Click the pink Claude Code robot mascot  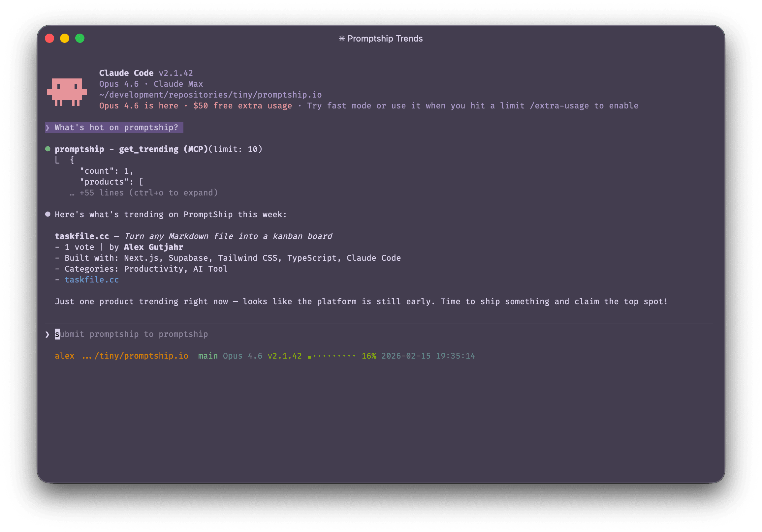point(68,91)
